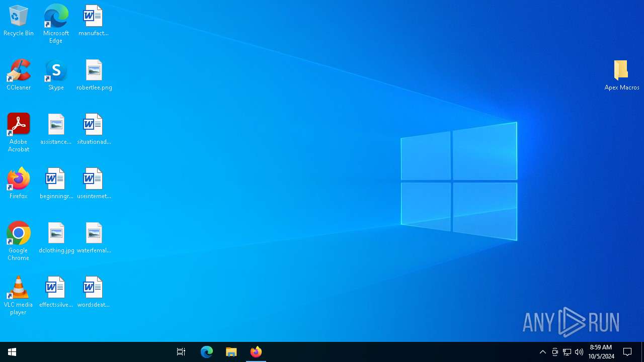Select the dclothing.jpg image file

click(56, 238)
